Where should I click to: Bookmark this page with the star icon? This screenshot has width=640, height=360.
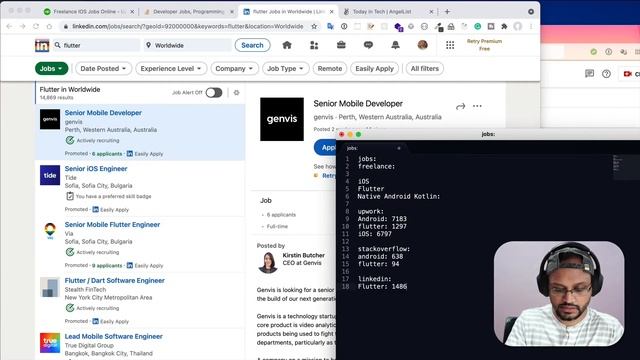pos(314,27)
